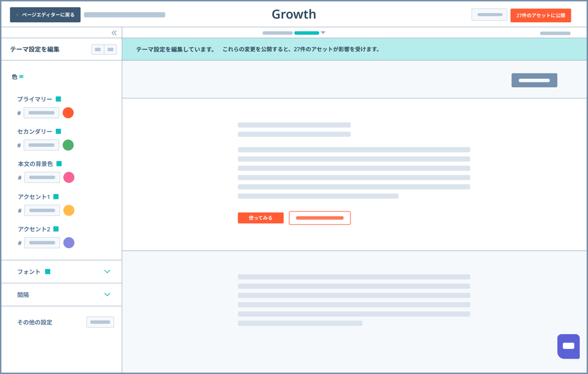Screen dimensions: 588x374
Task: Click the teal square beside 本文の背景色
Action: 60,163
